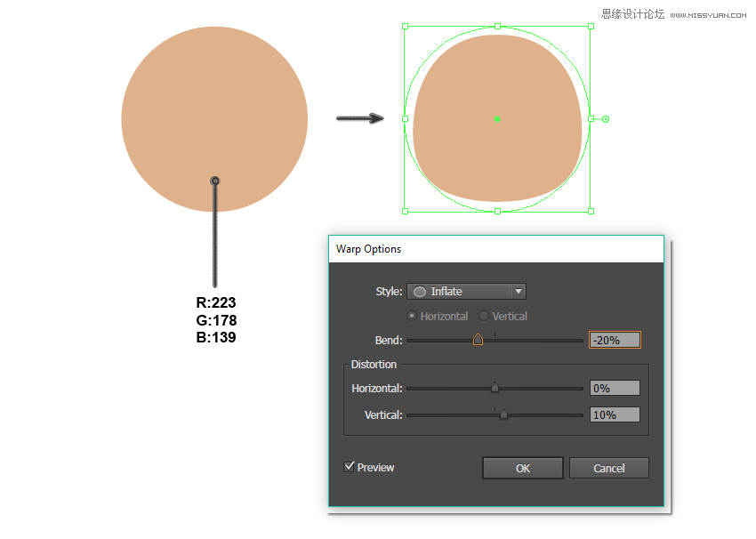
Task: Click the Inflate style icon
Action: [420, 292]
